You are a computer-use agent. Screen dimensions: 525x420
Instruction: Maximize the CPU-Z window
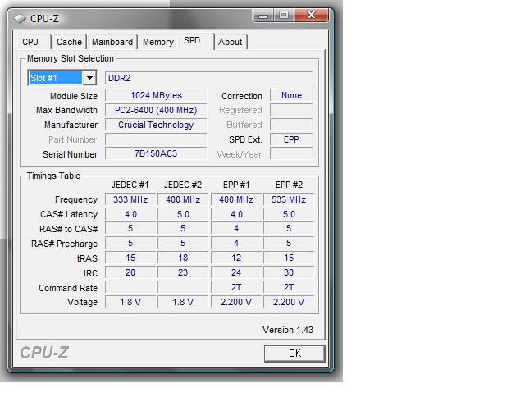pyautogui.click(x=284, y=15)
